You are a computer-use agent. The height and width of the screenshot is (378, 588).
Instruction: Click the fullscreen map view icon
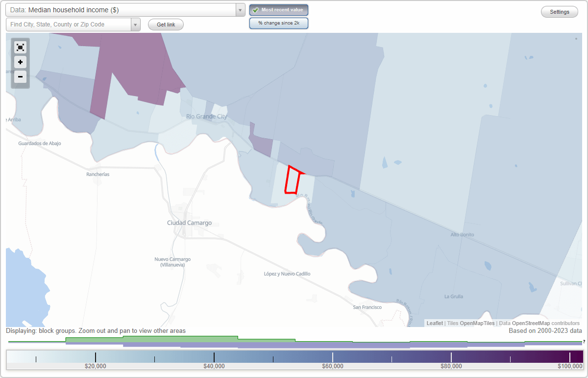(20, 47)
